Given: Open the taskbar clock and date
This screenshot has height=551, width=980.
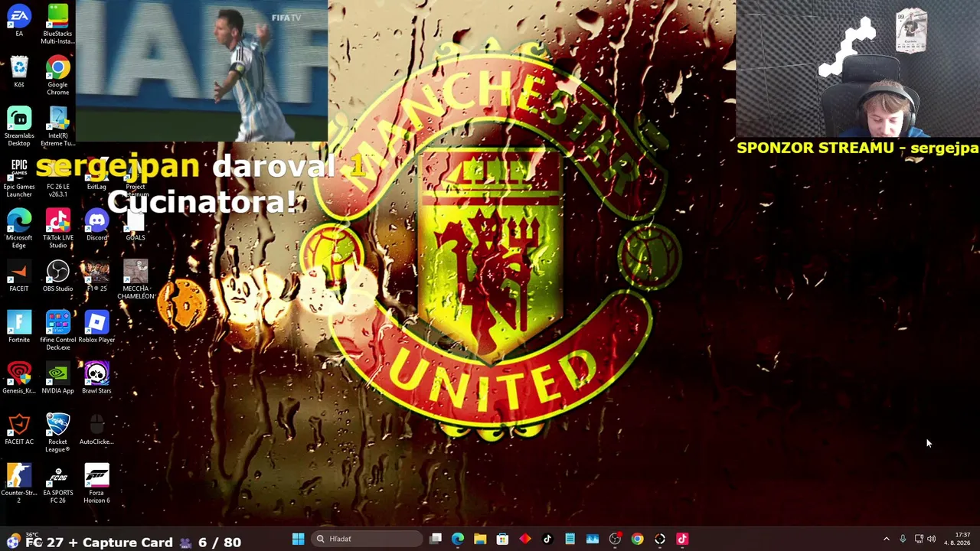Looking at the screenshot, I should point(957,539).
